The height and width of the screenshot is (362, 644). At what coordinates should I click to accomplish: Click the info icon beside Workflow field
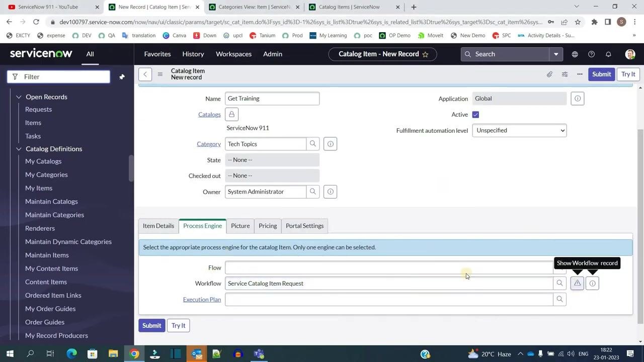coord(592,284)
